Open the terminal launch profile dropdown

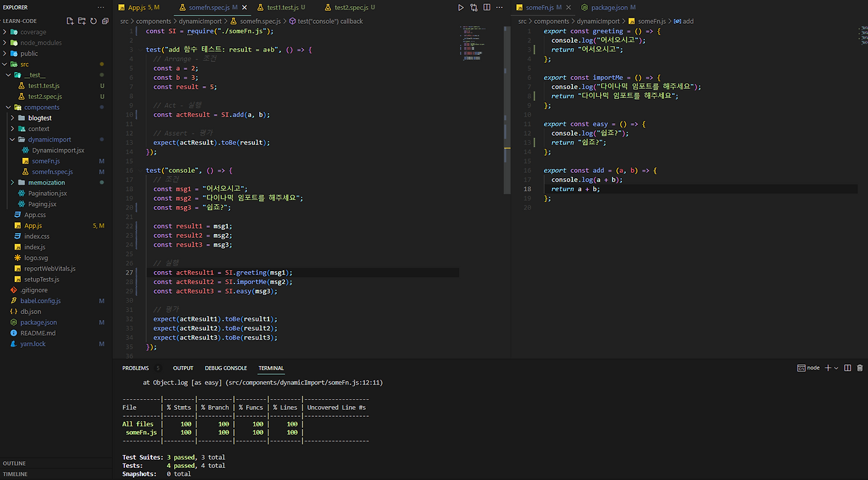pyautogui.click(x=836, y=368)
